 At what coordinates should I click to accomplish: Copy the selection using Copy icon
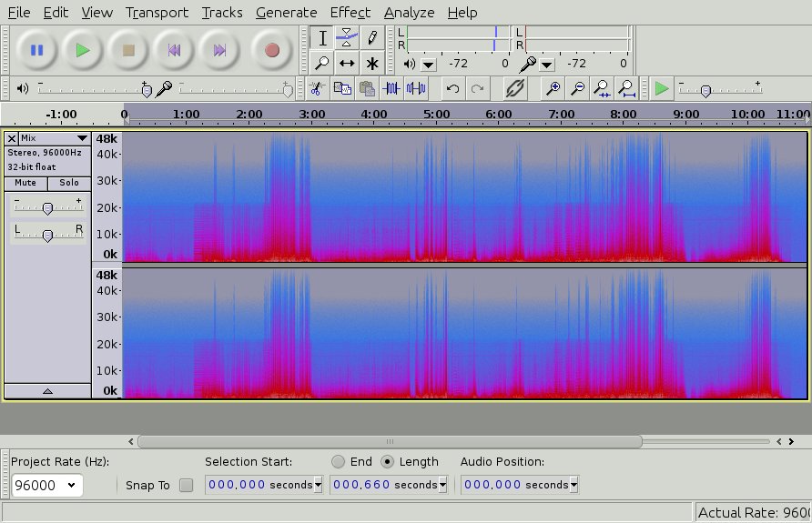341,88
